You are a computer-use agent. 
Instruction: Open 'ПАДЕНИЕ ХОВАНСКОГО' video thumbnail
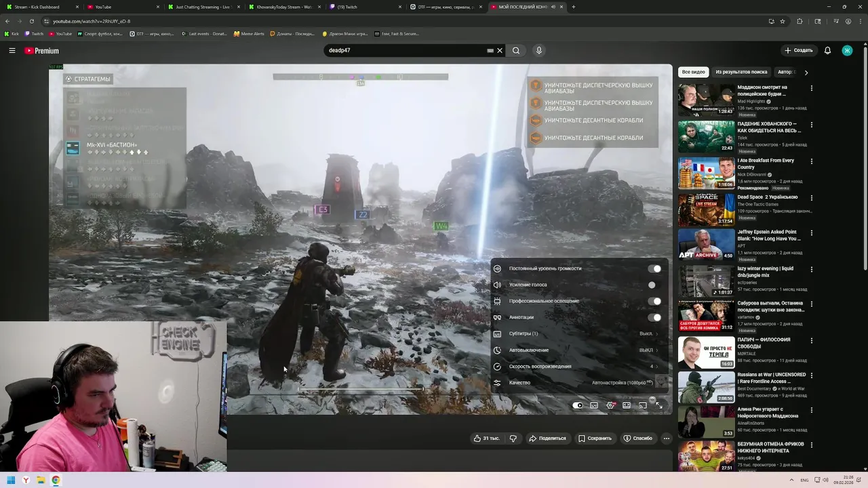pyautogui.click(x=706, y=136)
